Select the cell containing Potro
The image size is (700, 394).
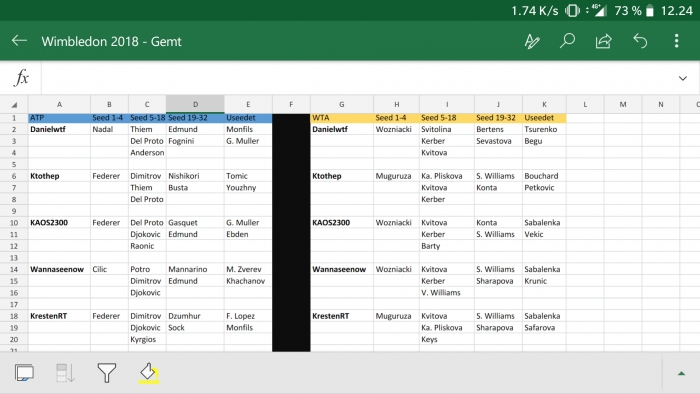(x=147, y=269)
